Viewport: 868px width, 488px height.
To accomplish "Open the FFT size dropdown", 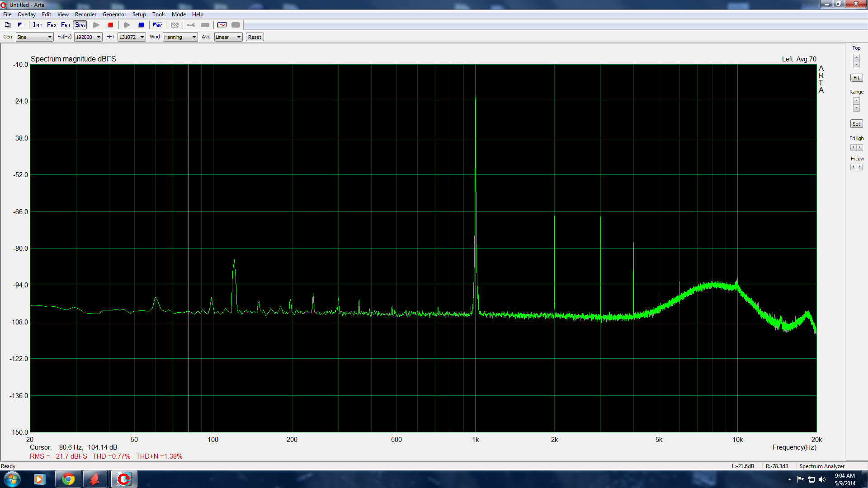I will click(x=132, y=37).
